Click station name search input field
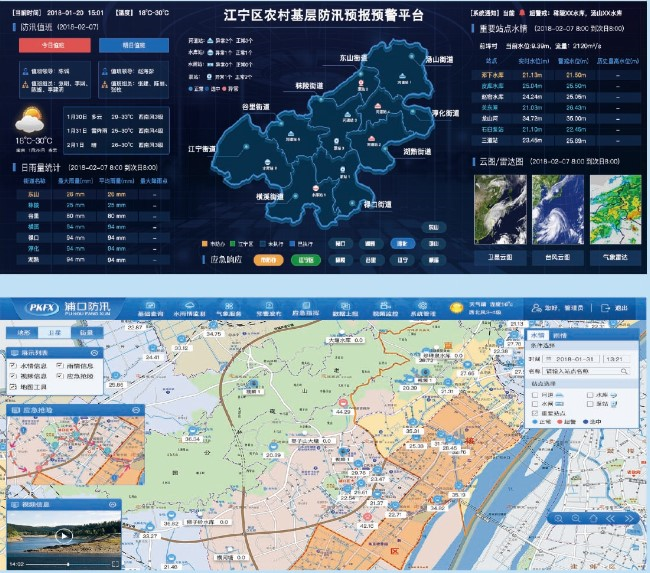 586,371
